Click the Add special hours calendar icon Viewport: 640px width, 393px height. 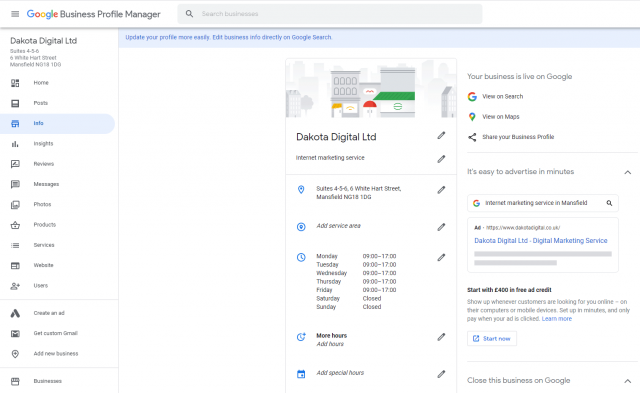(x=301, y=374)
